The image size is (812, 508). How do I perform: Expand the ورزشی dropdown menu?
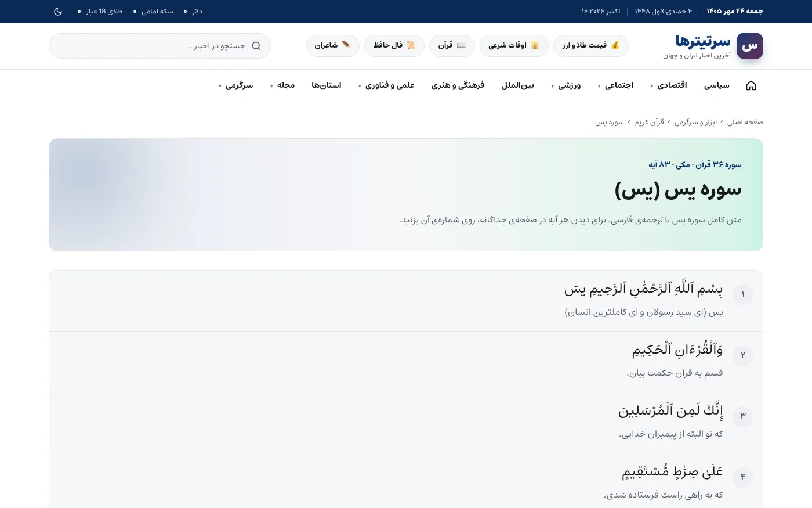[x=566, y=85]
